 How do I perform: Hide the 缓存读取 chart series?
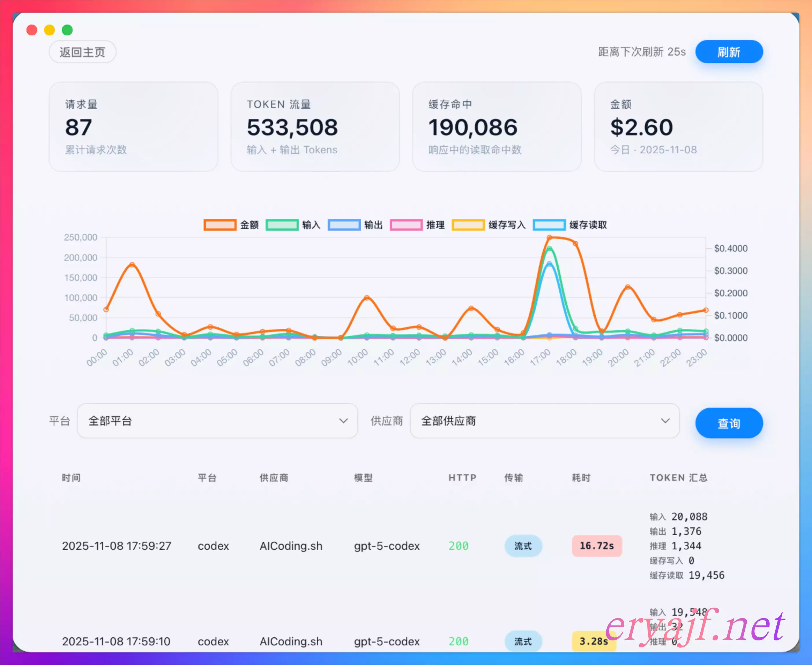(549, 225)
